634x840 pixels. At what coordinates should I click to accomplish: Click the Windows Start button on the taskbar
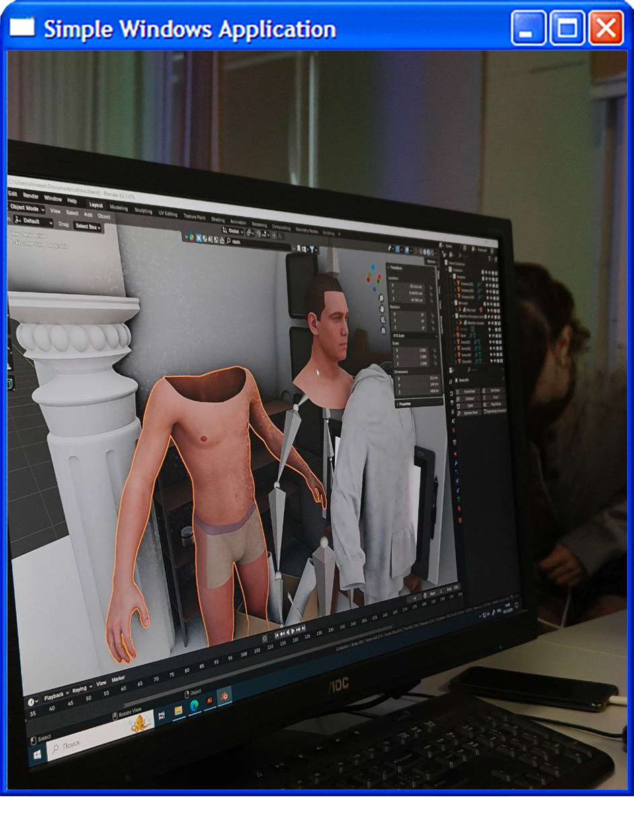coord(37,755)
